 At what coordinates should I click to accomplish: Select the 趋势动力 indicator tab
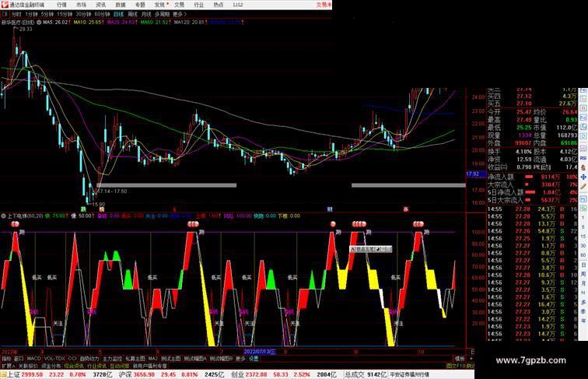[x=89, y=359]
